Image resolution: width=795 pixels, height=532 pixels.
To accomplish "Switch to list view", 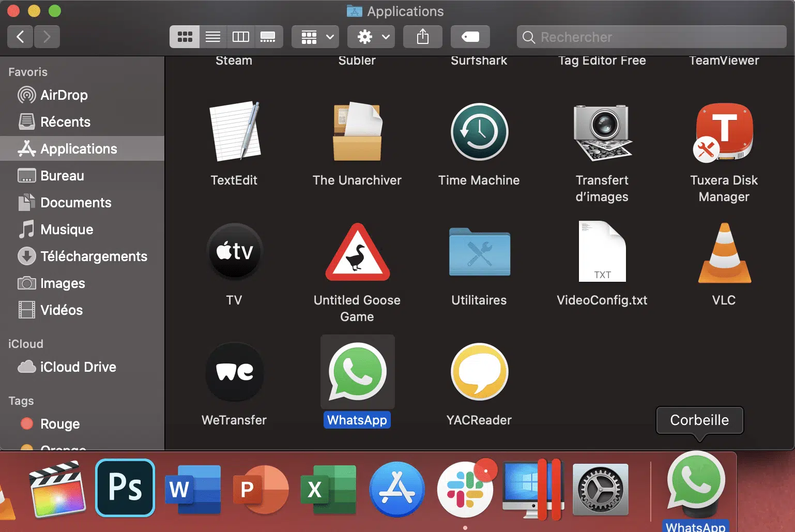I will [213, 37].
